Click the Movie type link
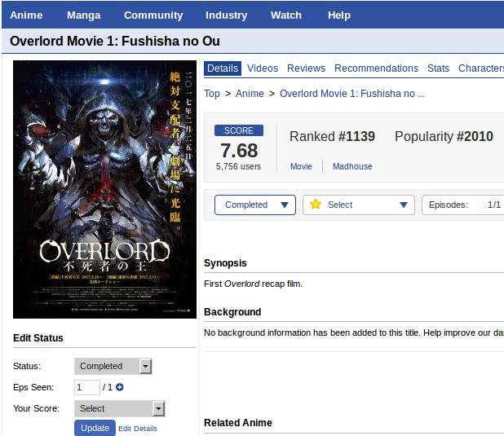Viewport: 504px width, 436px height. pyautogui.click(x=301, y=166)
